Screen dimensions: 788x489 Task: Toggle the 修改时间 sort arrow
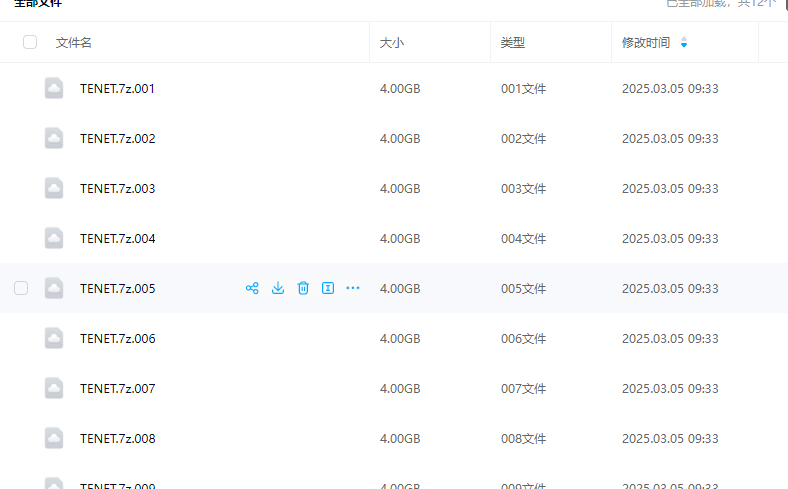(x=684, y=43)
